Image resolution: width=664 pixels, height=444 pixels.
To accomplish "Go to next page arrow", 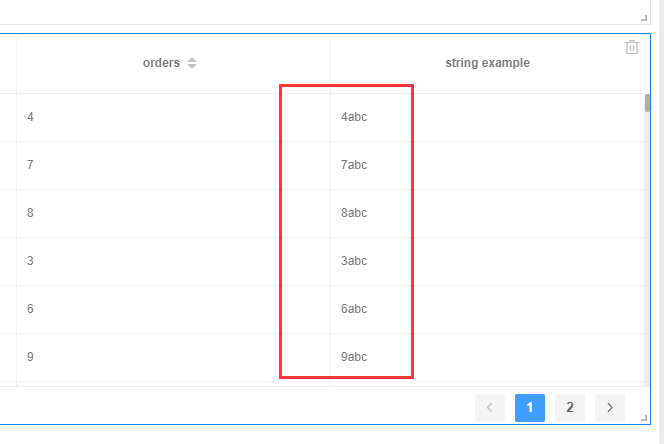I will (610, 407).
